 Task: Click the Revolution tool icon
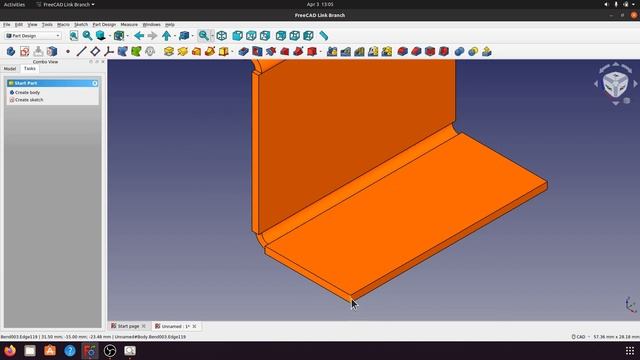(182, 51)
